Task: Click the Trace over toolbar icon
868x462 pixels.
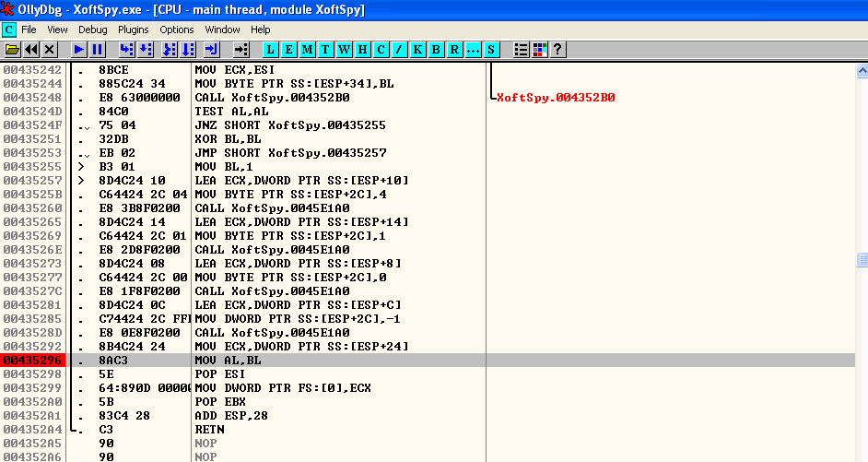Action: [188, 49]
